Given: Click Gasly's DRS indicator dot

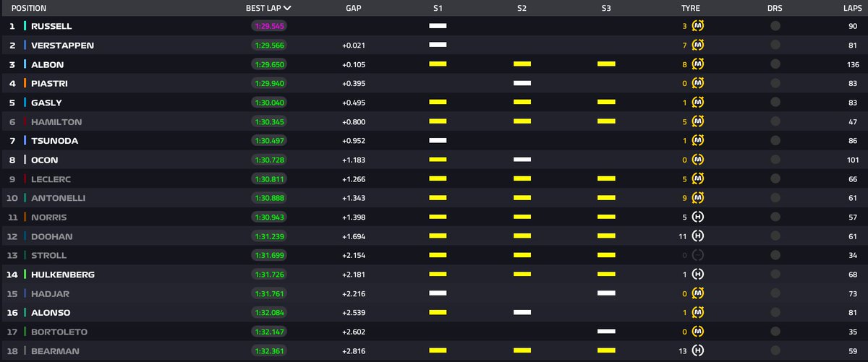Looking at the screenshot, I should pos(775,103).
